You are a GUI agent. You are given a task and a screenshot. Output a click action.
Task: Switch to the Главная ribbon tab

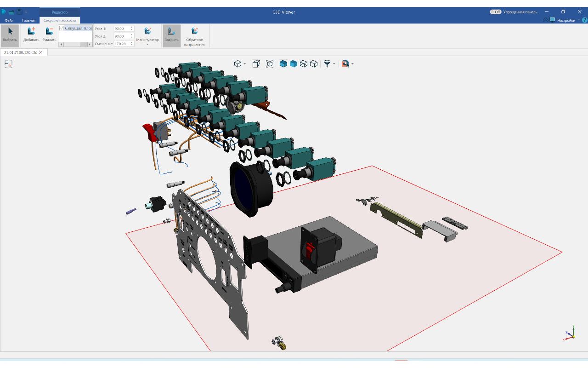click(x=29, y=20)
